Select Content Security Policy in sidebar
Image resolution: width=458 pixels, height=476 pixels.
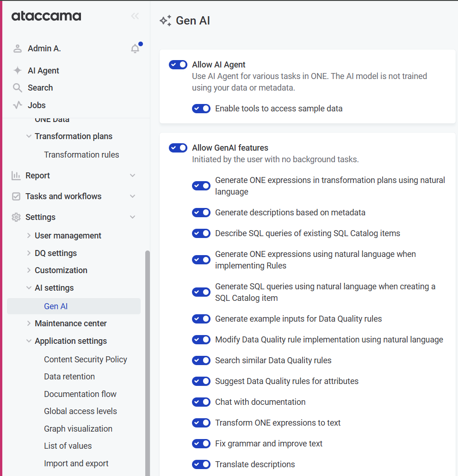point(86,360)
